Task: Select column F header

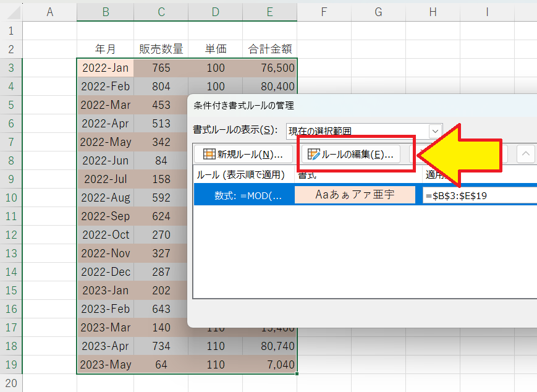Action: (323, 12)
